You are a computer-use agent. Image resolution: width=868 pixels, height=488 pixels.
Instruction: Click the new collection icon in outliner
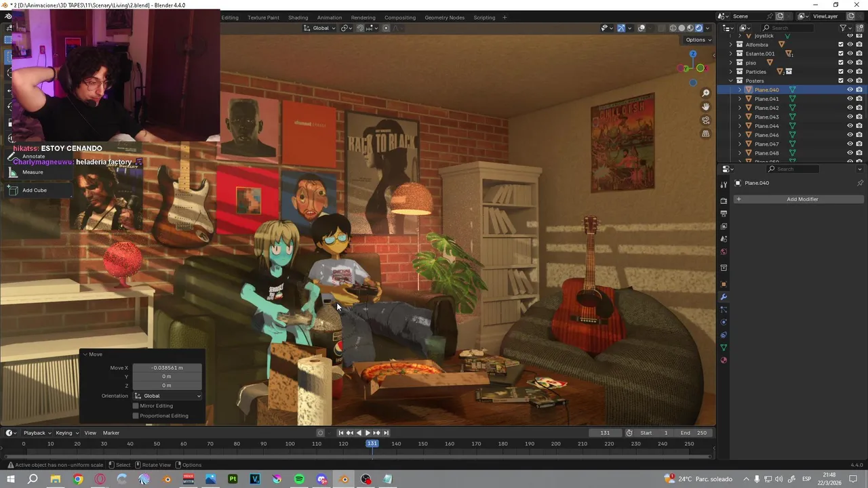pos(859,28)
